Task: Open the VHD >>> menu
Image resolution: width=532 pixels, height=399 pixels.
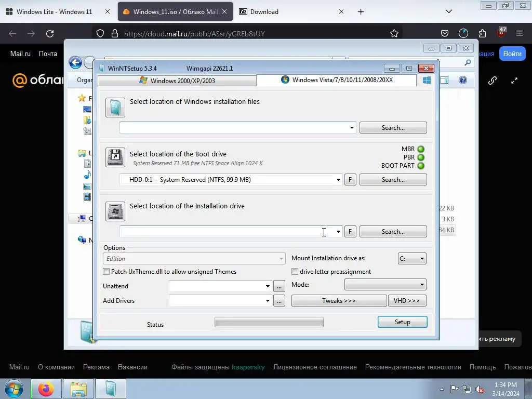Action: pos(407,301)
